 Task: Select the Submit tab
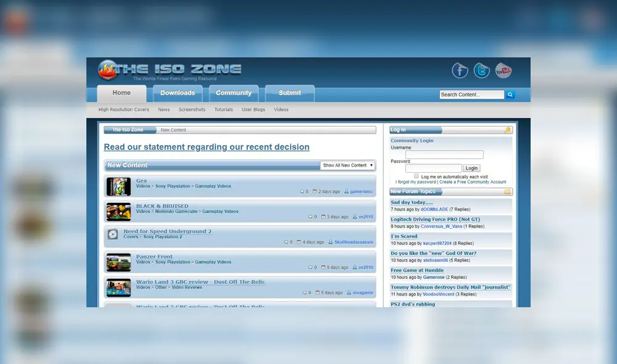tap(289, 93)
